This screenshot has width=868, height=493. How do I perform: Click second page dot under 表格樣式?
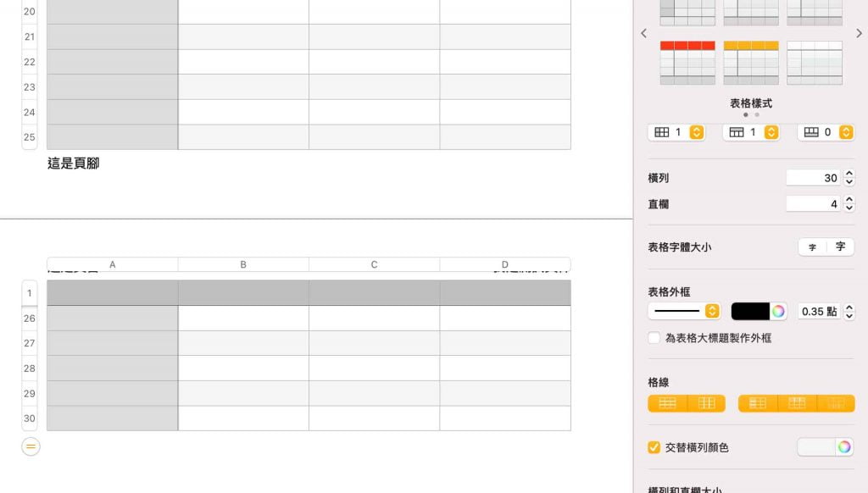(x=757, y=114)
